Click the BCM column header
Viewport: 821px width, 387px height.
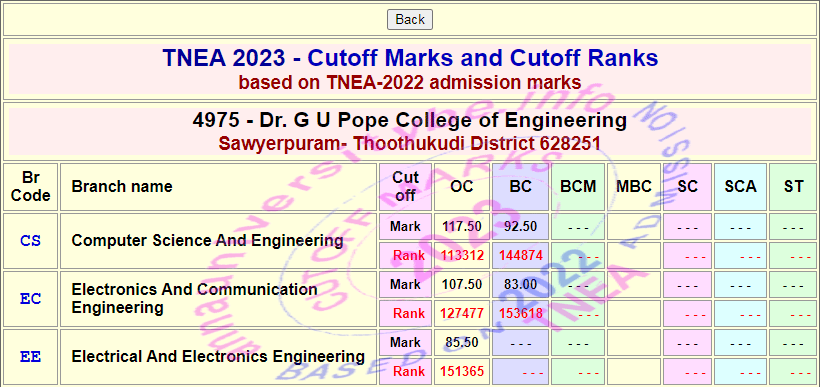[578, 186]
